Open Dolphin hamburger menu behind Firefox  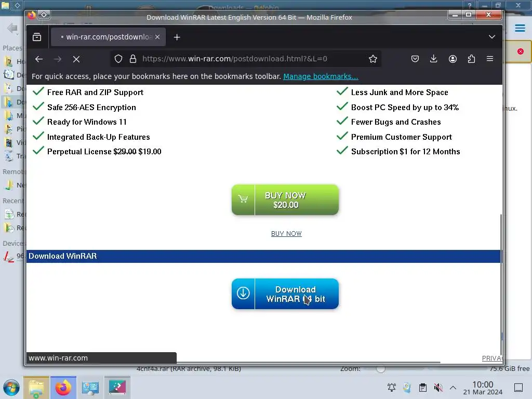[520, 28]
